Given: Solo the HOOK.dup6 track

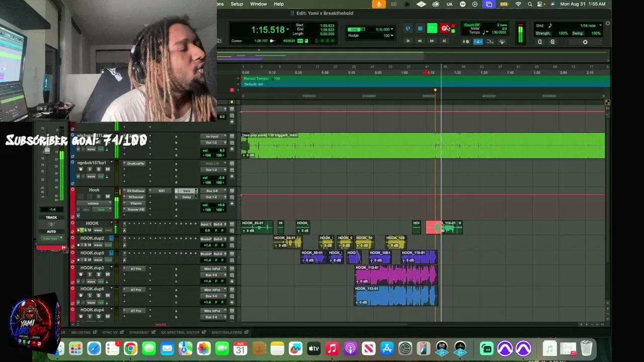Looking at the screenshot, I should 99,296.
